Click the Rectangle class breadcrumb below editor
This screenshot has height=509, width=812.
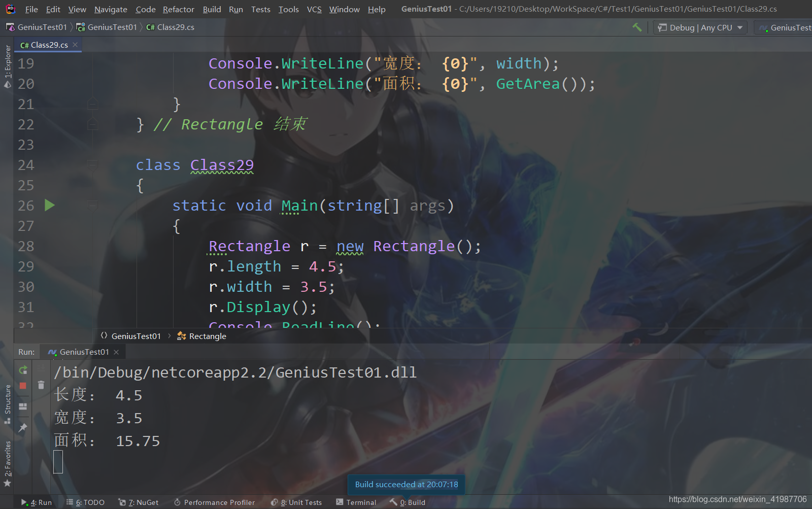point(201,336)
